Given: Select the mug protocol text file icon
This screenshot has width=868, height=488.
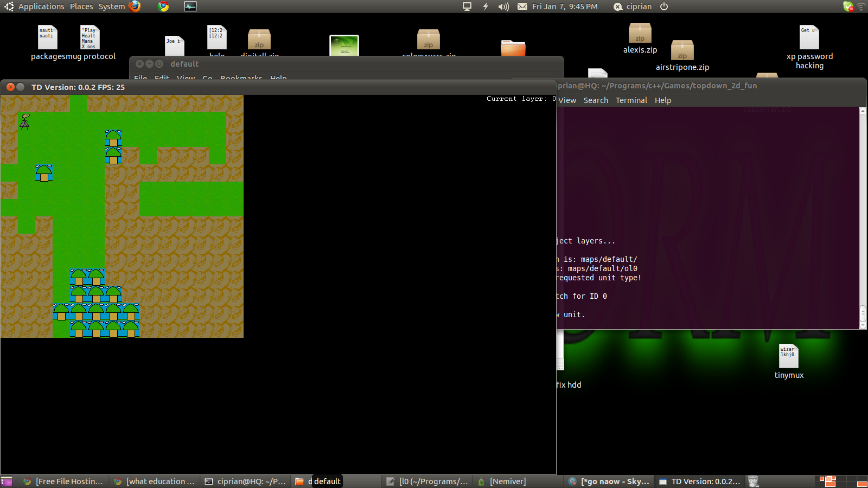Looking at the screenshot, I should [x=90, y=37].
